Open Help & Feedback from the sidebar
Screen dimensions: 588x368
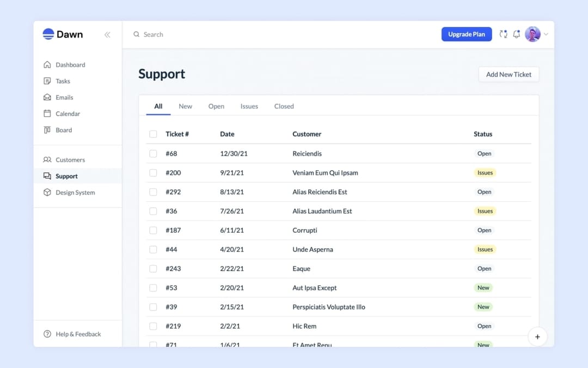76,334
